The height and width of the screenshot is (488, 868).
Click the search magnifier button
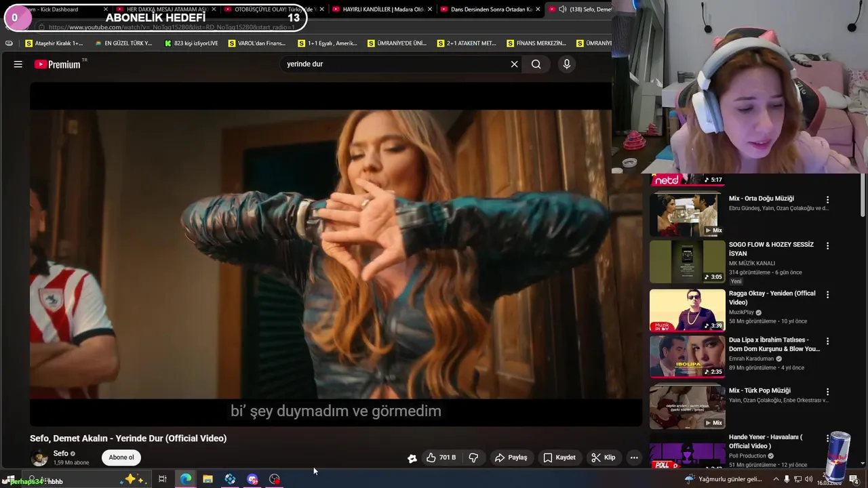(x=536, y=64)
